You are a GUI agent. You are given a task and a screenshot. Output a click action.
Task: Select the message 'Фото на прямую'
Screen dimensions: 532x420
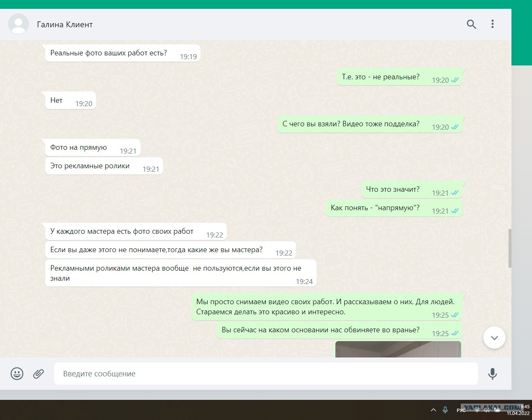pos(93,148)
